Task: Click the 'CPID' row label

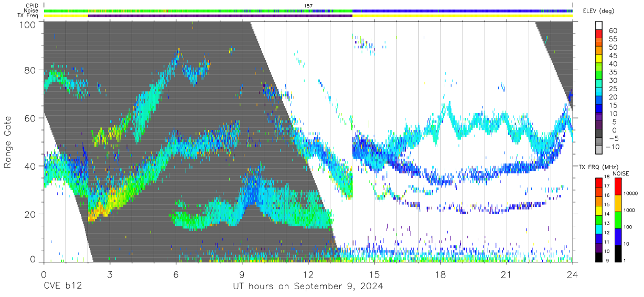Action: tap(33, 5)
